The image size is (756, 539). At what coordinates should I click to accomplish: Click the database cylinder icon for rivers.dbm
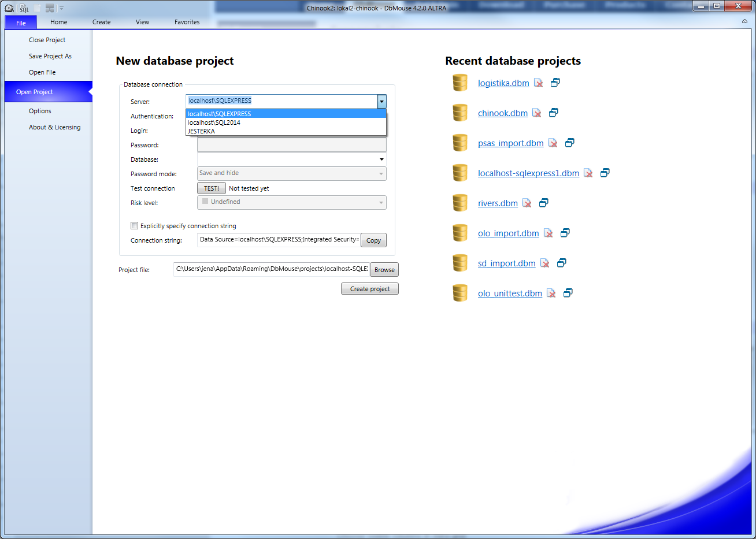[460, 203]
